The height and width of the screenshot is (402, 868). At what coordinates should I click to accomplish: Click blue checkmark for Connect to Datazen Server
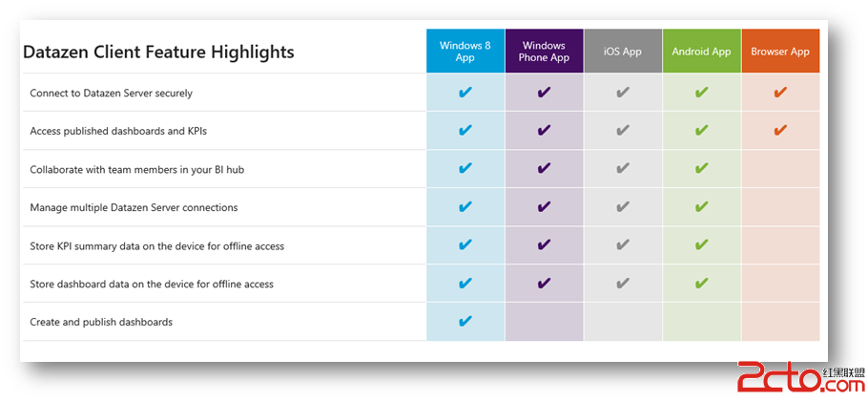tap(465, 92)
